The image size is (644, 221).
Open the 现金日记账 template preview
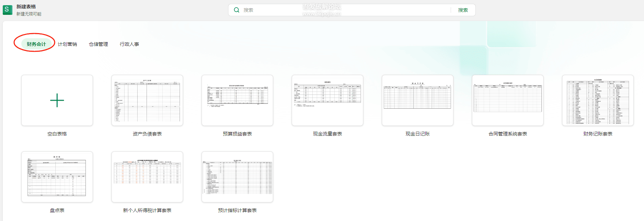click(418, 100)
